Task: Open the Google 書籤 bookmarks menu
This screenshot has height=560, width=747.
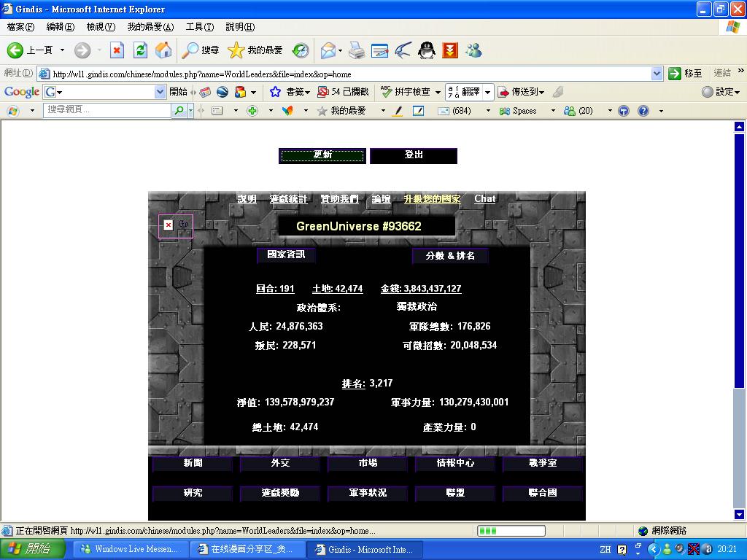Action: pos(290,91)
